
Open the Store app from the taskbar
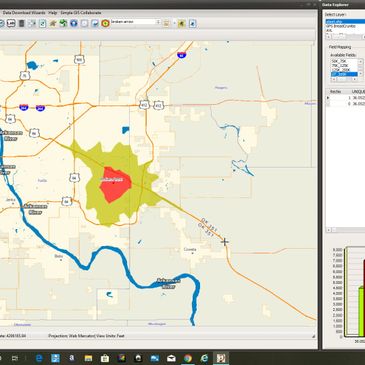[x=105, y=358]
